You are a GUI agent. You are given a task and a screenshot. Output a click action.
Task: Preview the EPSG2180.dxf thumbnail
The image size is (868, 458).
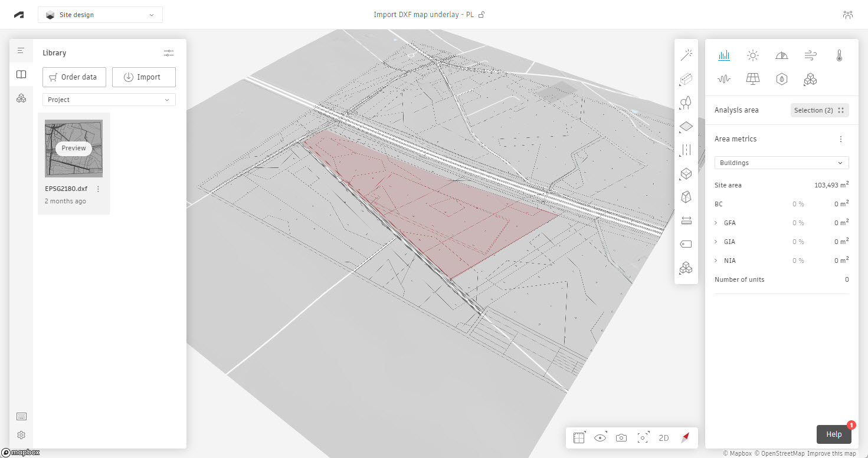[74, 148]
